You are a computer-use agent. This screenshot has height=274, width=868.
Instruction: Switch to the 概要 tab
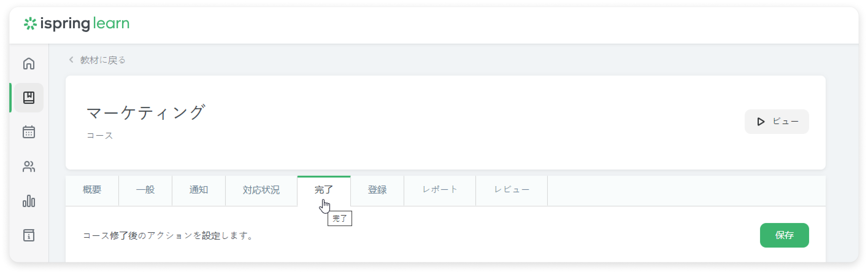pyautogui.click(x=92, y=190)
